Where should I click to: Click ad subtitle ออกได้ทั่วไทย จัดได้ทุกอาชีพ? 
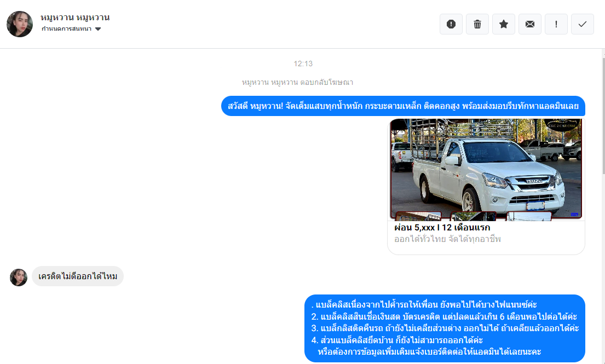coord(447,239)
